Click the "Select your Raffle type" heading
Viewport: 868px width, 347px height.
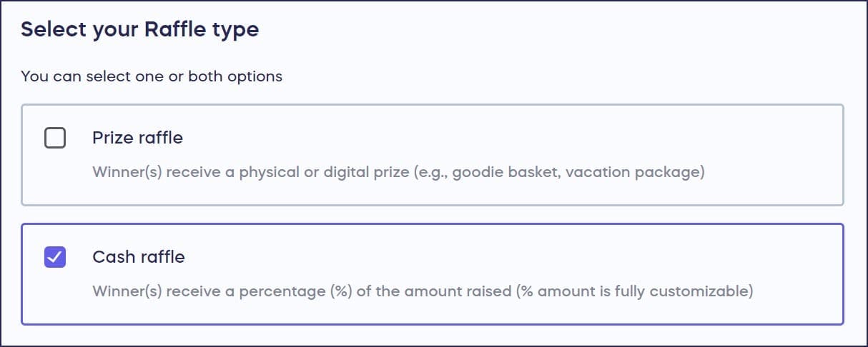coord(139,30)
